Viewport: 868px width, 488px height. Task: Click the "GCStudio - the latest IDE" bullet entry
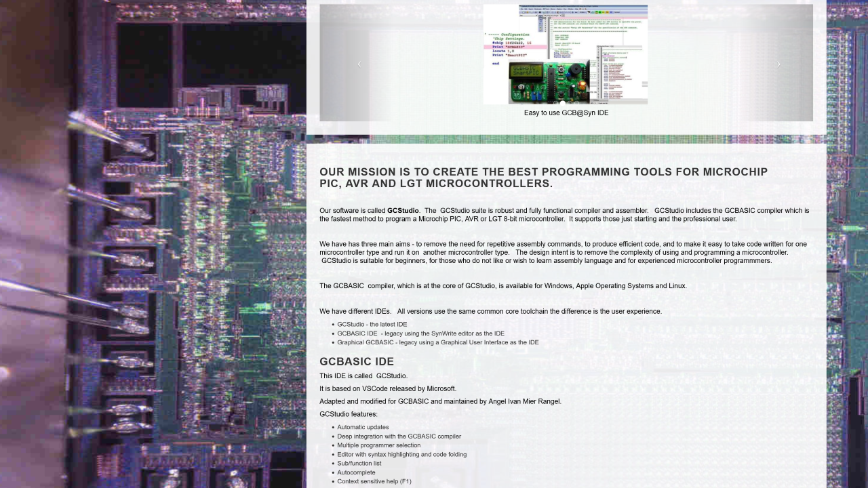tap(372, 324)
